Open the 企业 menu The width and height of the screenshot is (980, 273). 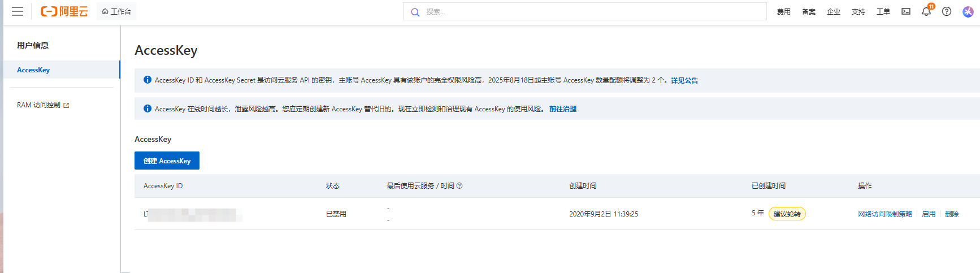[833, 12]
